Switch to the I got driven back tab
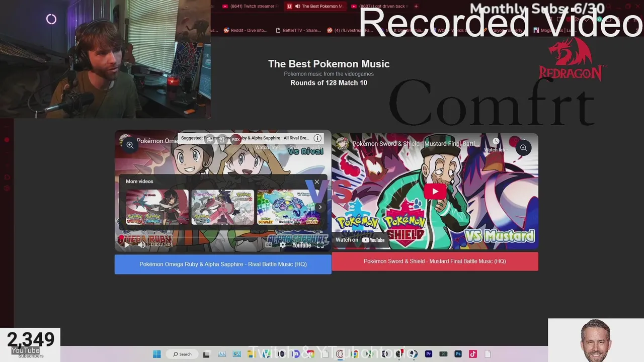The image size is (644, 362). (x=380, y=6)
